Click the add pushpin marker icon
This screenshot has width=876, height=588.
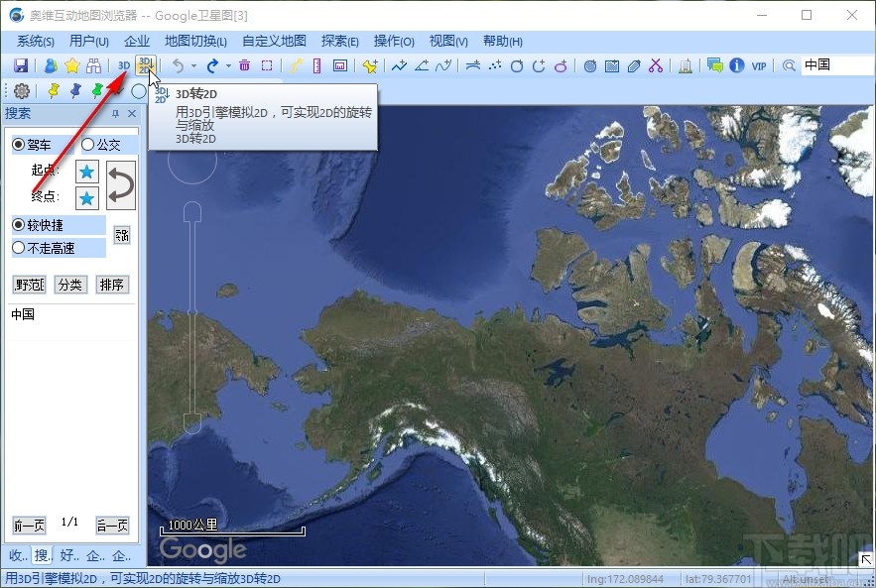(369, 65)
